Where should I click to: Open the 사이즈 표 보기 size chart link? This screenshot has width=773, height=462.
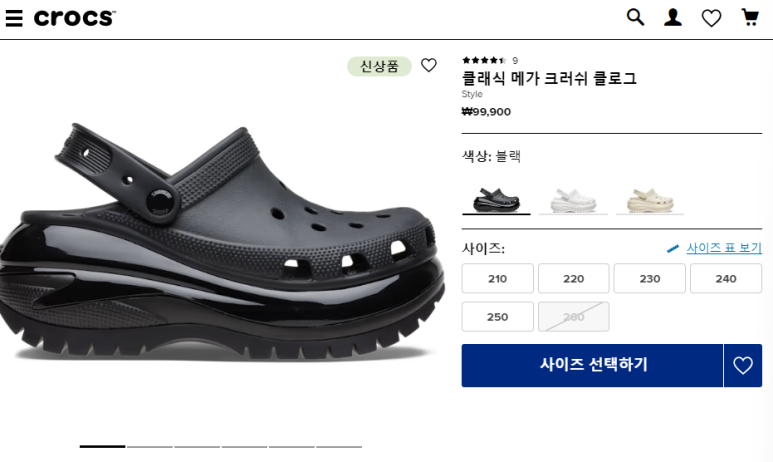click(x=724, y=248)
